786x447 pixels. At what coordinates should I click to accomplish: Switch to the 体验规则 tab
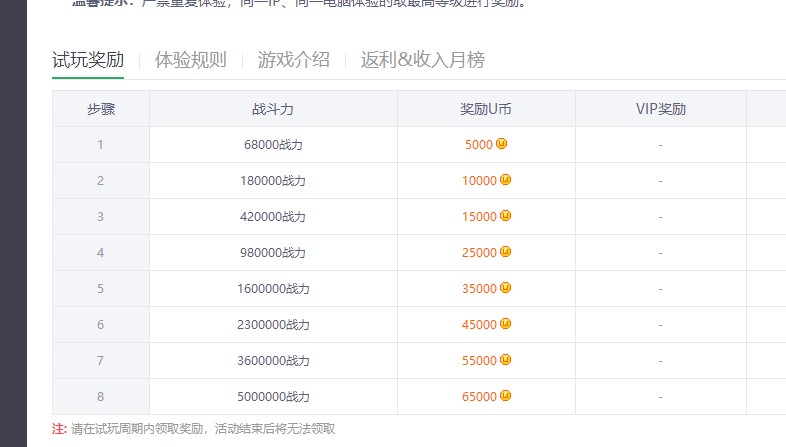pyautogui.click(x=191, y=60)
